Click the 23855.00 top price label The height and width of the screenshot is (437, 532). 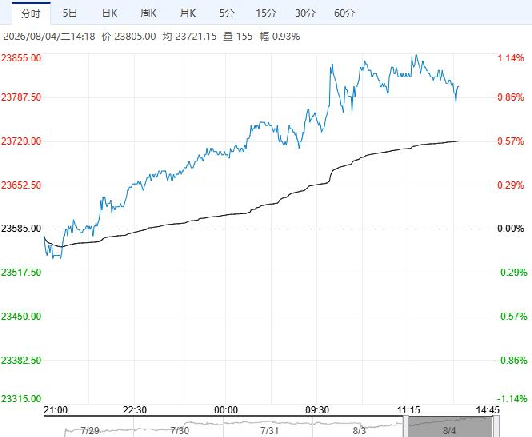pos(21,58)
